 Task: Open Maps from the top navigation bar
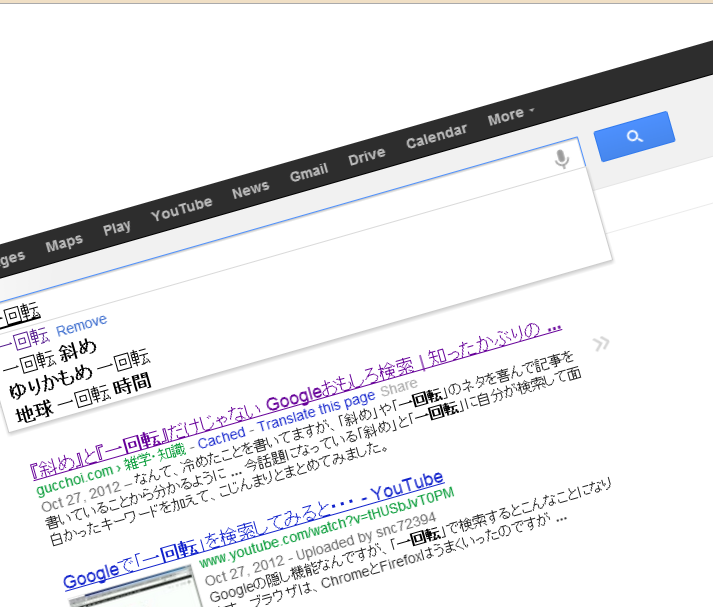64,243
